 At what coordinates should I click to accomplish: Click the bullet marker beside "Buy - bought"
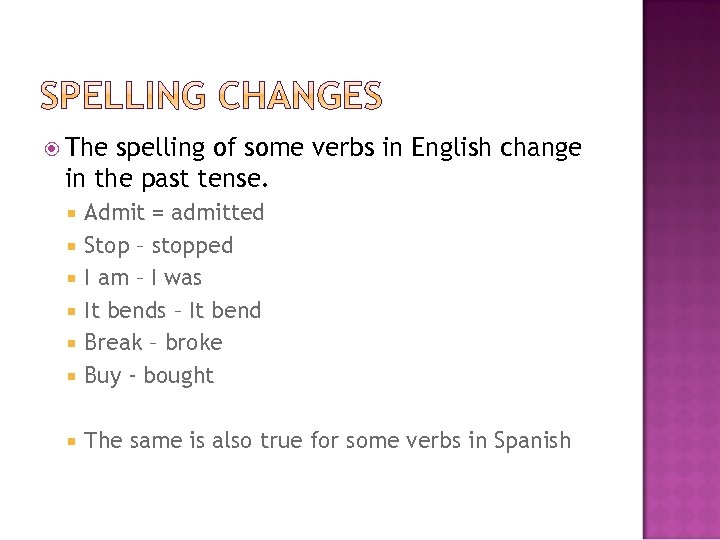[x=72, y=376]
